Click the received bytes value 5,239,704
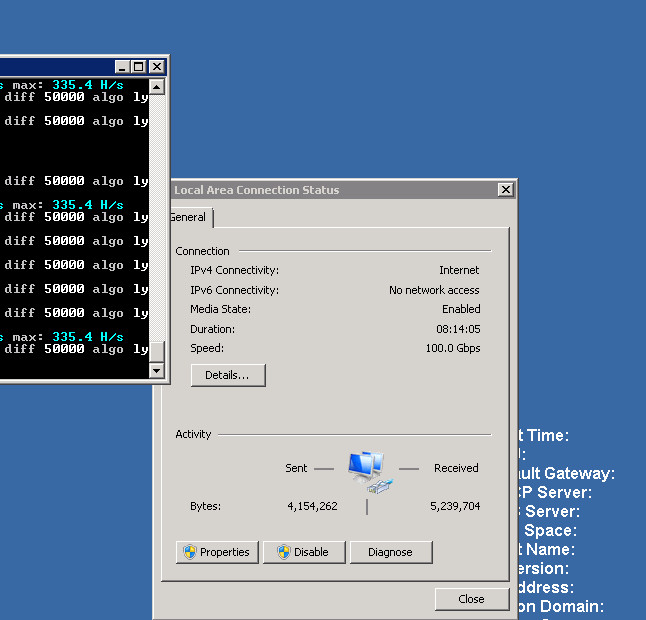This screenshot has height=620, width=646. point(455,507)
